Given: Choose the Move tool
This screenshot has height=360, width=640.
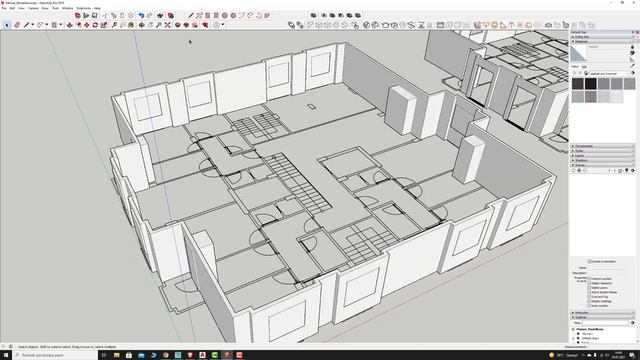Looking at the screenshot, I should pyautogui.click(x=87, y=25).
